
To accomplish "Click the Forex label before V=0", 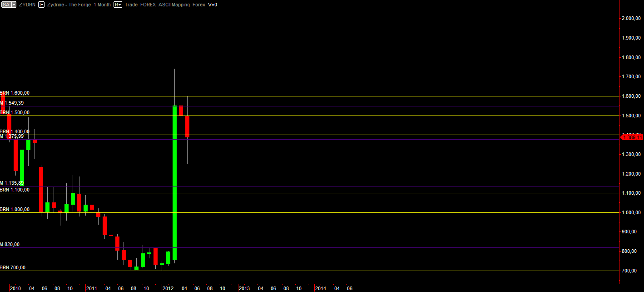I will pos(199,5).
